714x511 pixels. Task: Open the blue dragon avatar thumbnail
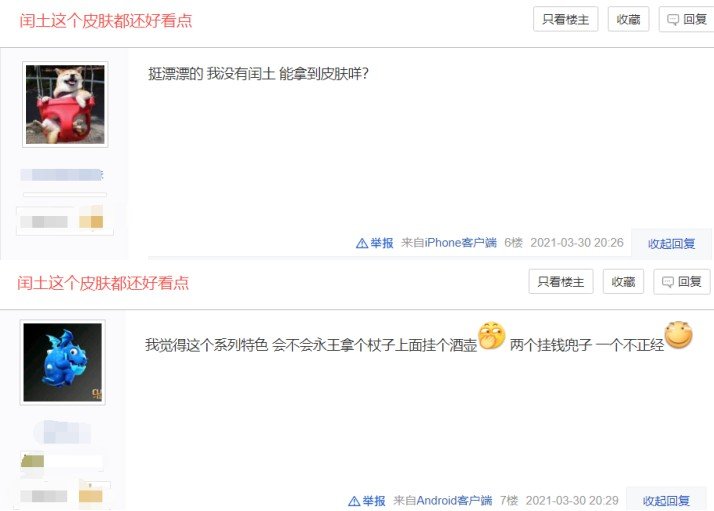pos(63,363)
